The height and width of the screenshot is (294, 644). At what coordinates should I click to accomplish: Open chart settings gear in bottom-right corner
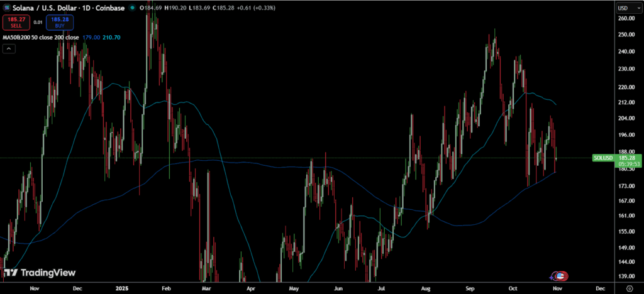629,287
